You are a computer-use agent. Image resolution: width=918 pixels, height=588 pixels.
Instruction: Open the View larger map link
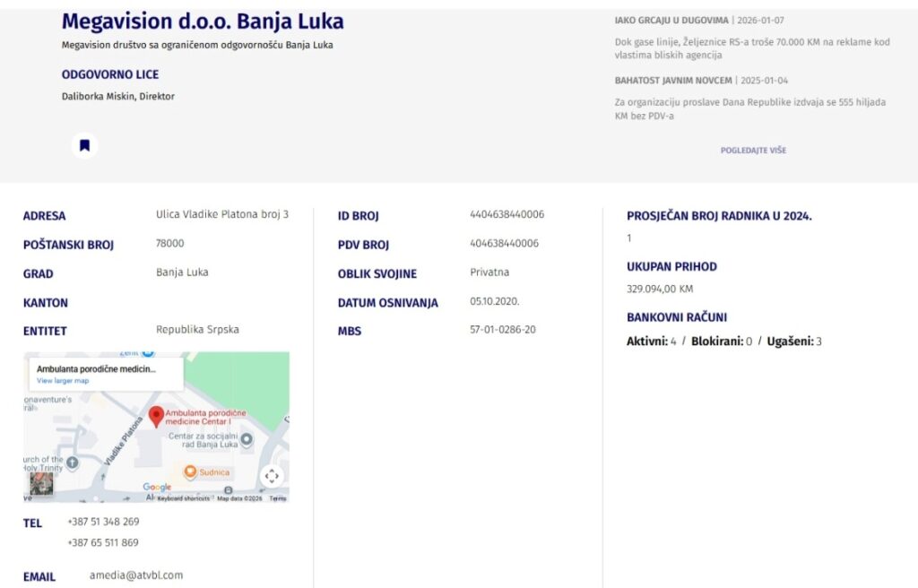(63, 381)
